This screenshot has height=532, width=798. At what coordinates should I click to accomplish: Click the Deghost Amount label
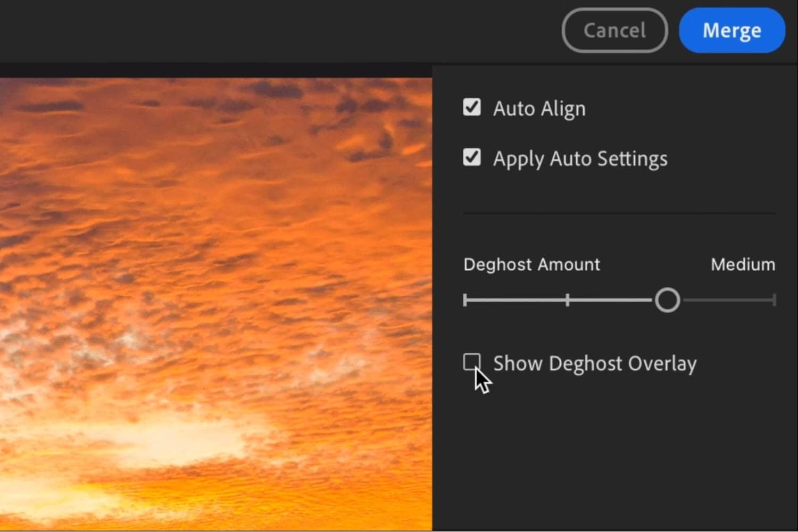coord(531,264)
